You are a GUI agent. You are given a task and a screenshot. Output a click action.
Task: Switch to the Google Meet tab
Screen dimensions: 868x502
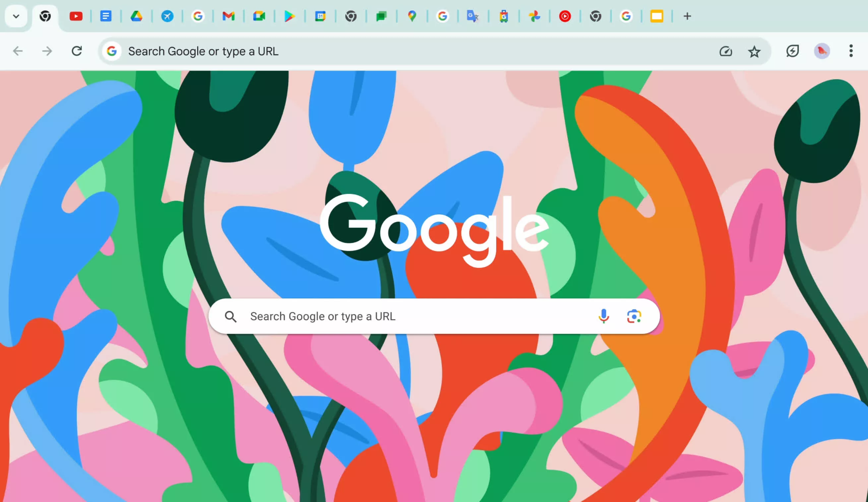[x=259, y=16]
